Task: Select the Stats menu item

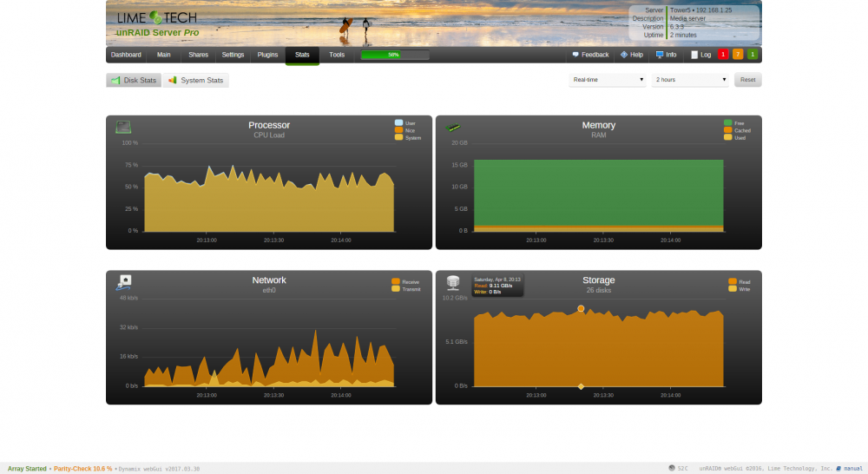Action: (302, 55)
